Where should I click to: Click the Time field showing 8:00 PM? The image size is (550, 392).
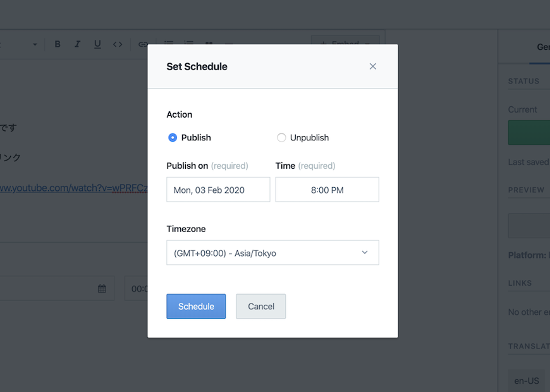coord(327,190)
